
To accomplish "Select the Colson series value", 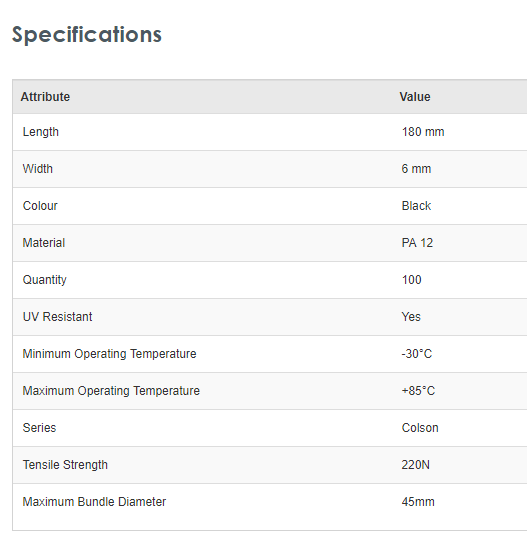I will click(x=420, y=428).
